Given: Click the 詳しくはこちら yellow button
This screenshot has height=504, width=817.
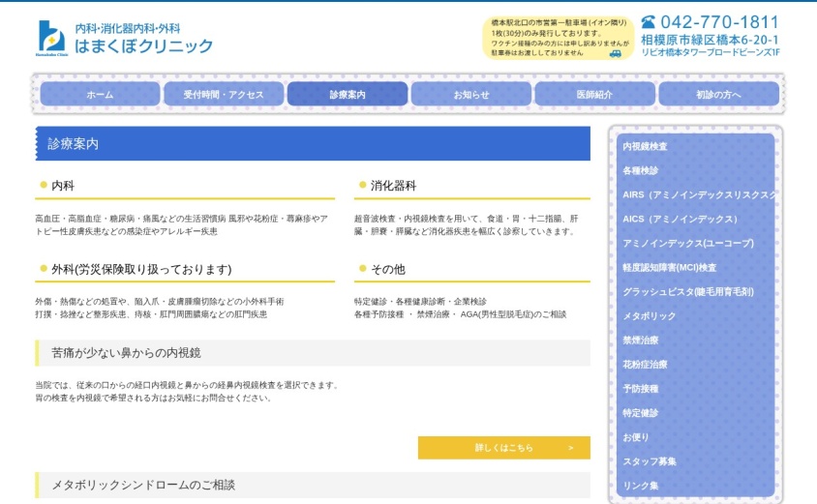Looking at the screenshot, I should (x=504, y=448).
